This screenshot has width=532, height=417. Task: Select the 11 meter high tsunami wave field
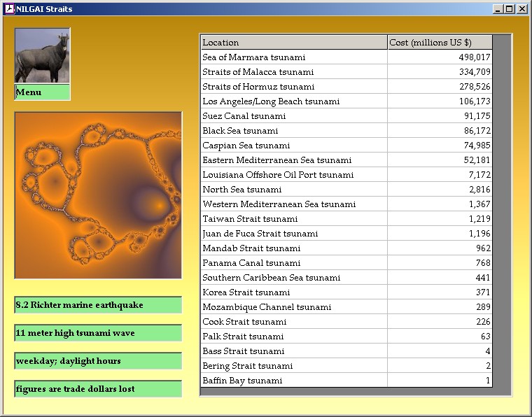tap(98, 333)
